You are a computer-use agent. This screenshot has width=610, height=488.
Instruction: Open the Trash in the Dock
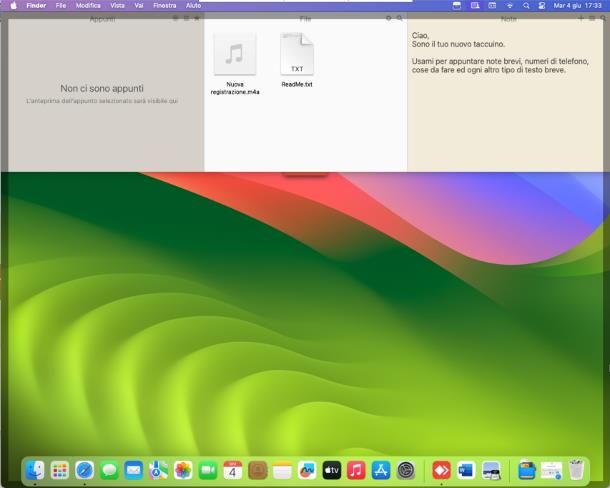576,470
